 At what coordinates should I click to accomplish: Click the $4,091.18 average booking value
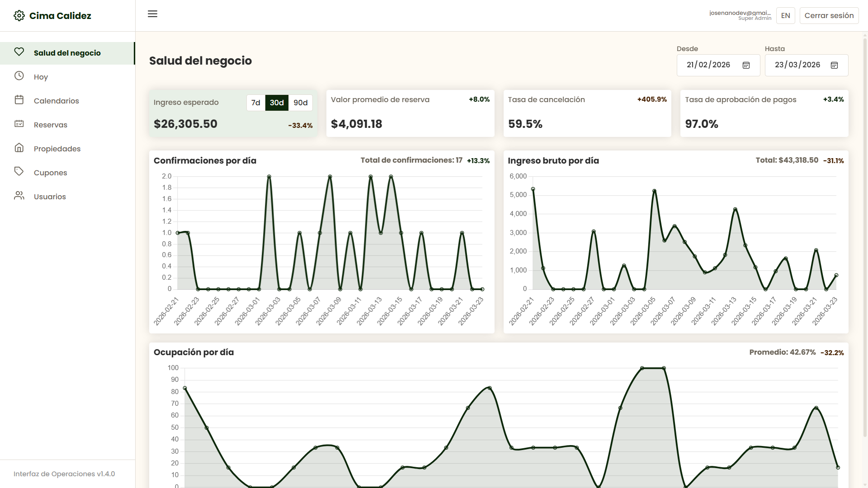[x=356, y=124]
